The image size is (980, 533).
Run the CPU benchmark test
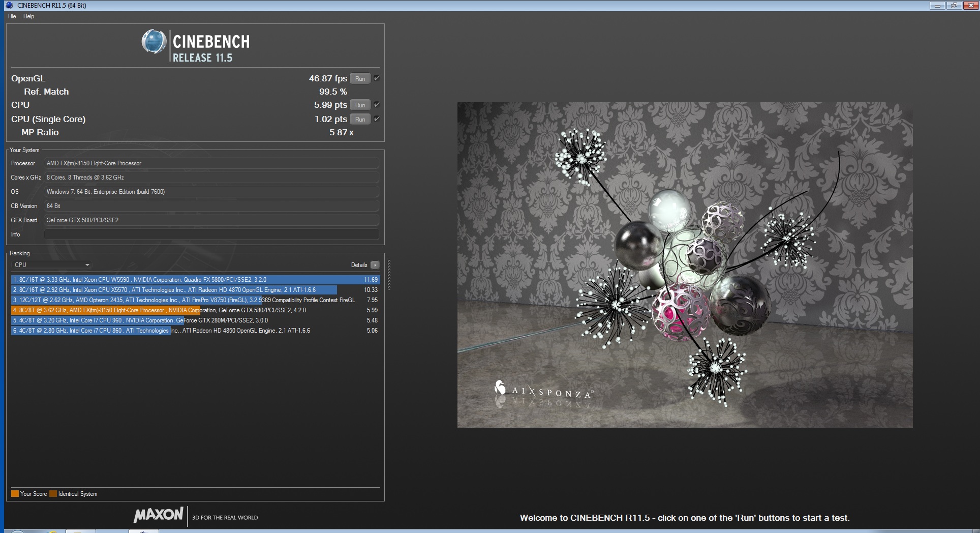coord(360,105)
